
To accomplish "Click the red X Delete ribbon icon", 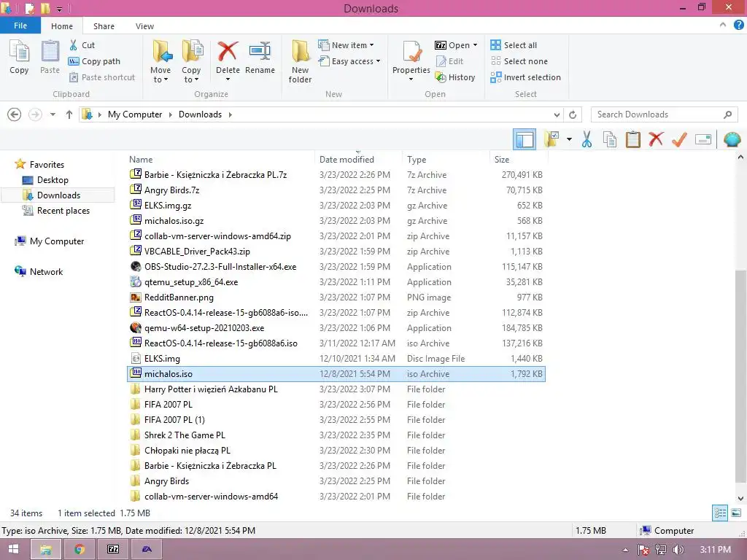I will [x=228, y=52].
